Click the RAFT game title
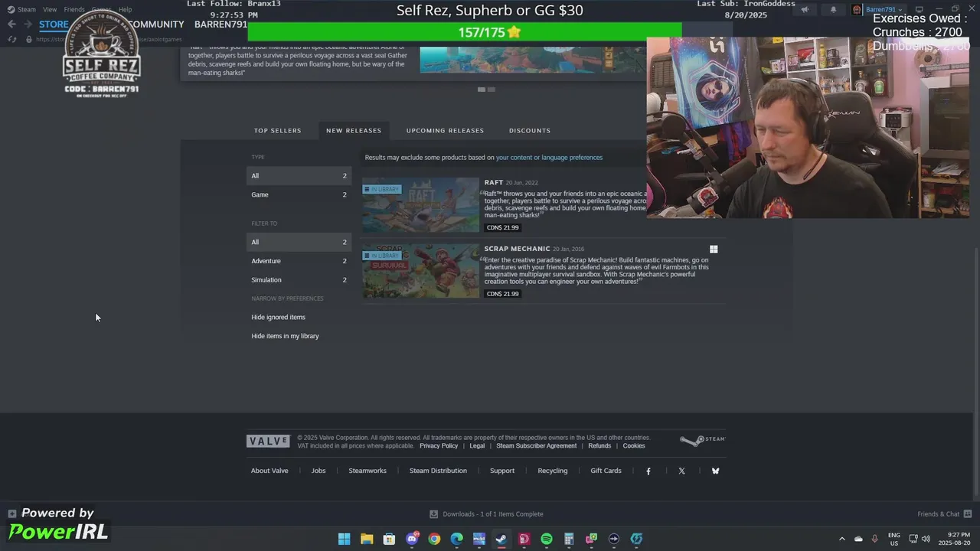980x551 pixels. (493, 183)
